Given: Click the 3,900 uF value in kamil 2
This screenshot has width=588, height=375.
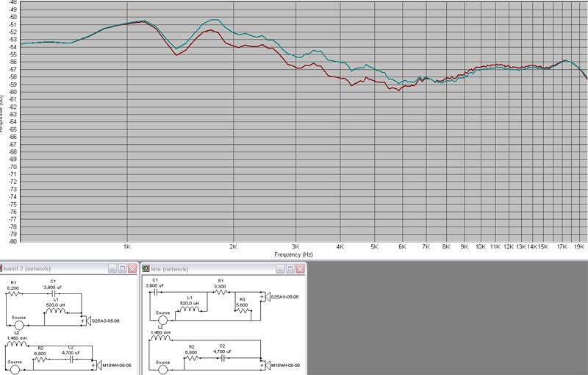Looking at the screenshot, I should click(53, 287).
